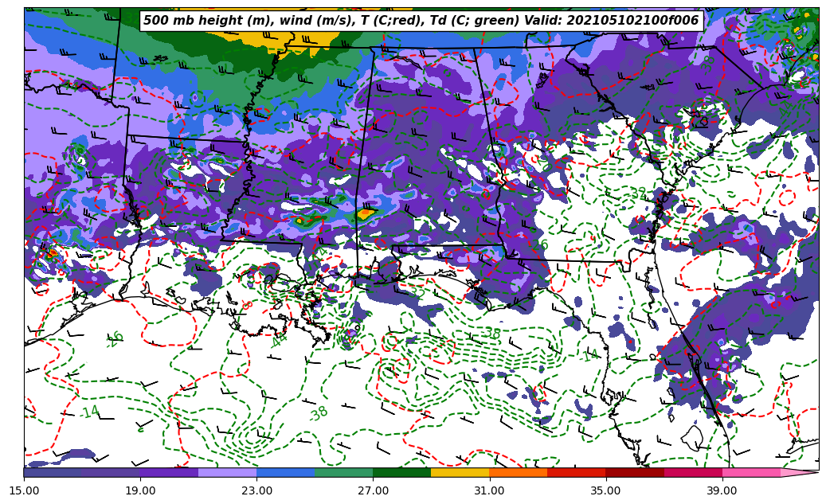Click the blue colorbar segment after 23.00
The height and width of the screenshot is (504, 826).
point(285,472)
